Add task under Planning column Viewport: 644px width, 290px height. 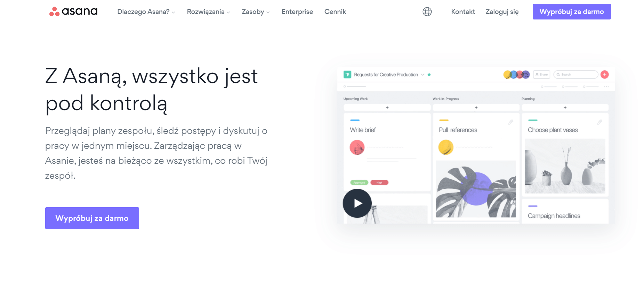point(565,107)
